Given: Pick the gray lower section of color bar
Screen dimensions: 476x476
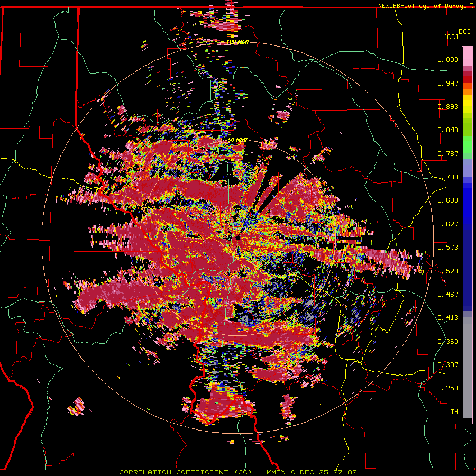Looking at the screenshot, I should [x=467, y=368].
